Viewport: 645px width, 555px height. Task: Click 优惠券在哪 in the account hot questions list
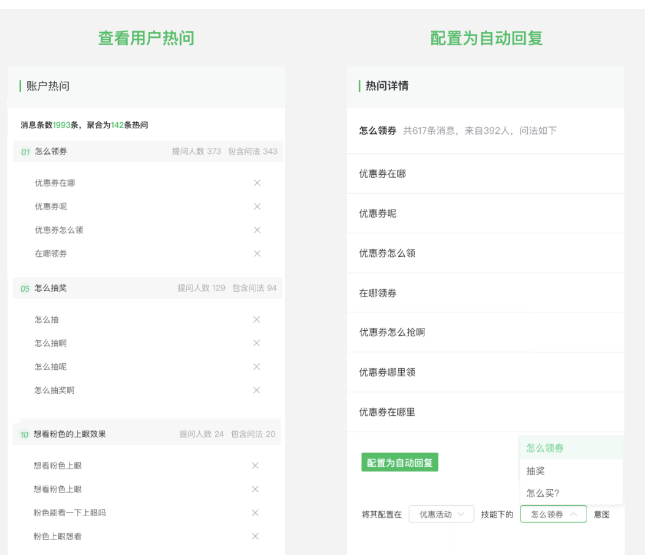pos(55,183)
